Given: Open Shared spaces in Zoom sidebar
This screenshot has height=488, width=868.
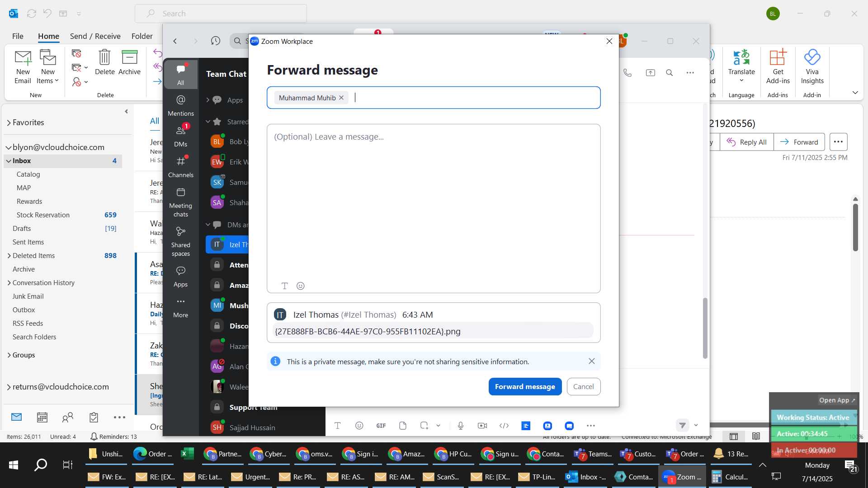Looking at the screenshot, I should pyautogui.click(x=180, y=242).
